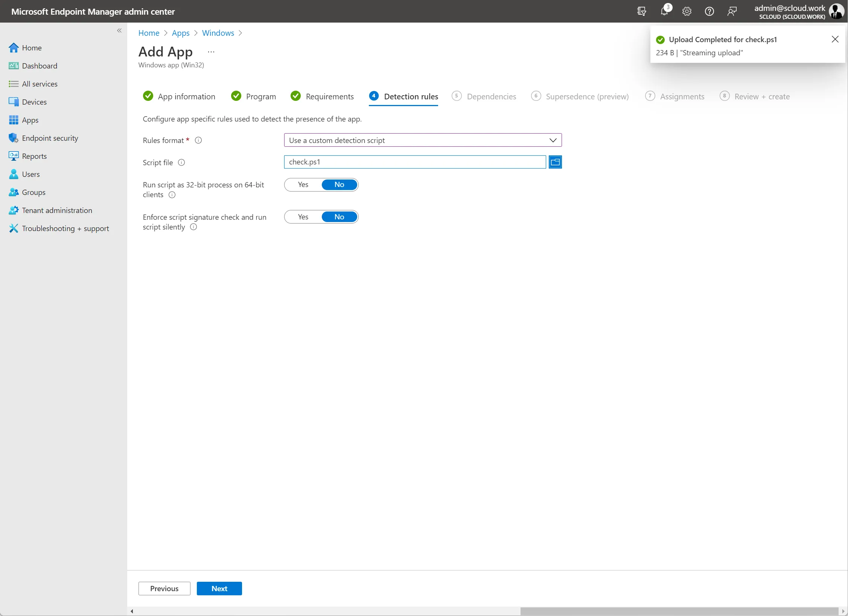Show info tooltip for Rules format
Screen dimensions: 848x616
point(198,140)
